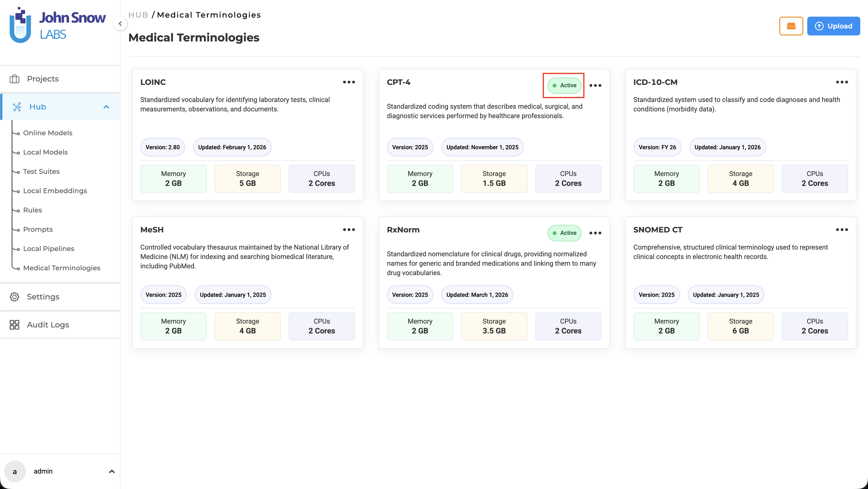Open Settings via the gear icon
This screenshot has width=868, height=489.
[x=14, y=297]
